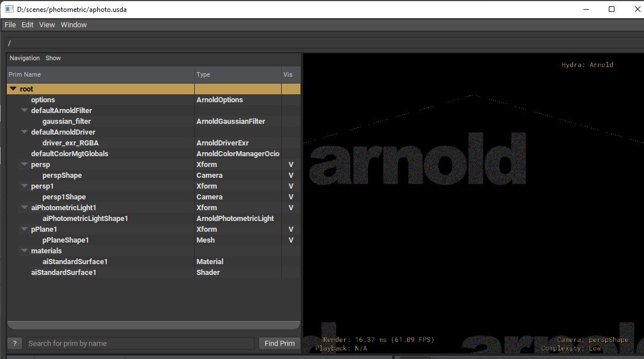Viewport: 644px width, 359px height.
Task: Toggle visibility of pPlane1 prim
Action: [291, 229]
